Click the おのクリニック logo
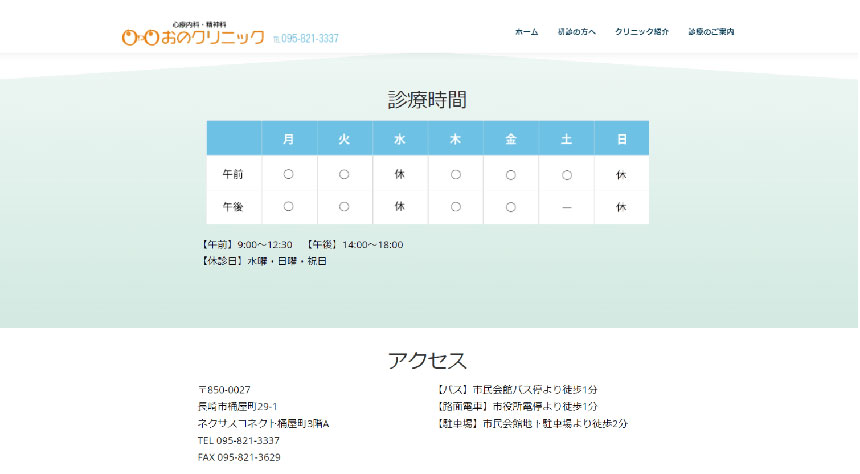This screenshot has width=860, height=474. pos(193,34)
